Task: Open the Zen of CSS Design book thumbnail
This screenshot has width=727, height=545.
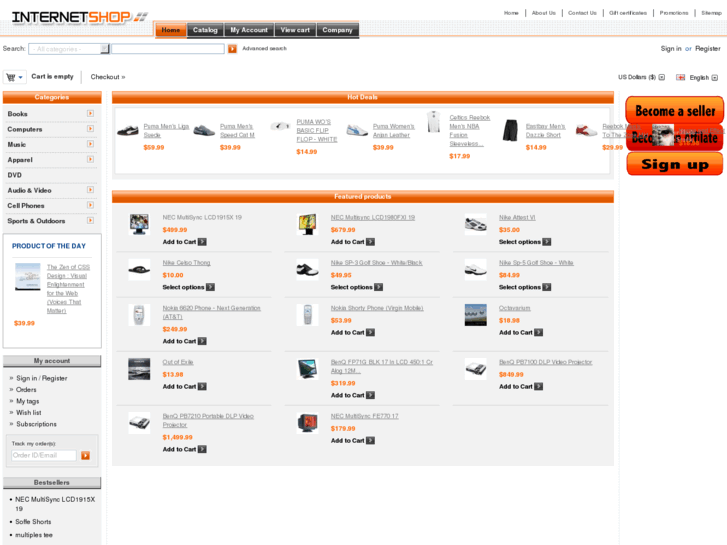Action: [x=27, y=277]
